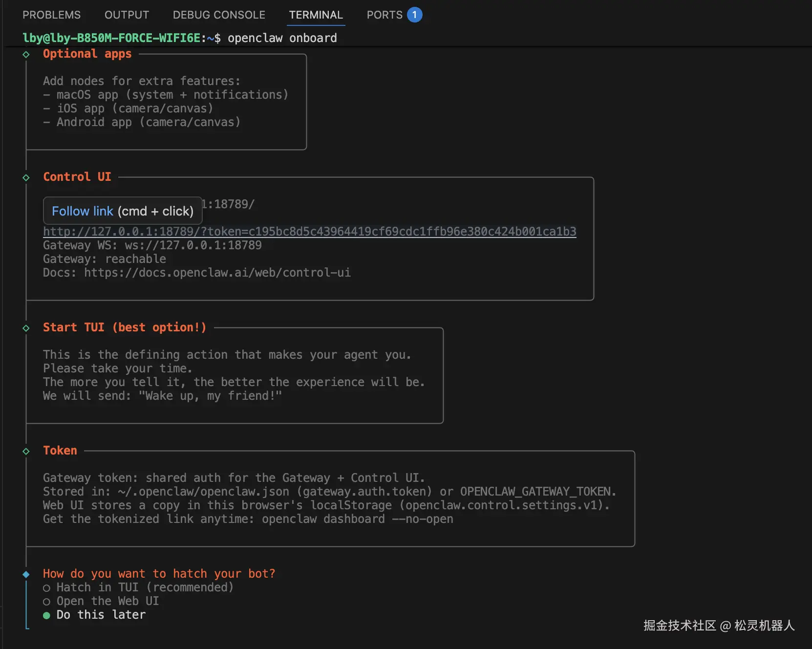Choose the Open the Web UI option
812x649 pixels.
101,601
